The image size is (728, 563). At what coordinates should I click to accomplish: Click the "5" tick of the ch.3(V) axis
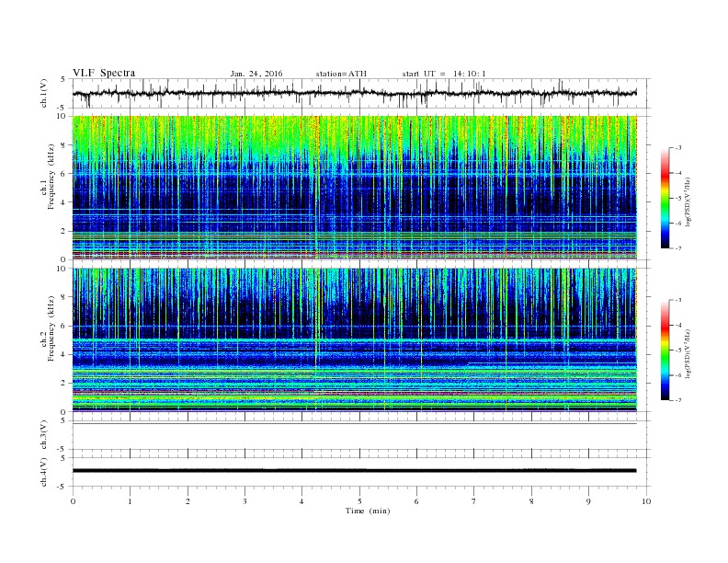[63, 420]
